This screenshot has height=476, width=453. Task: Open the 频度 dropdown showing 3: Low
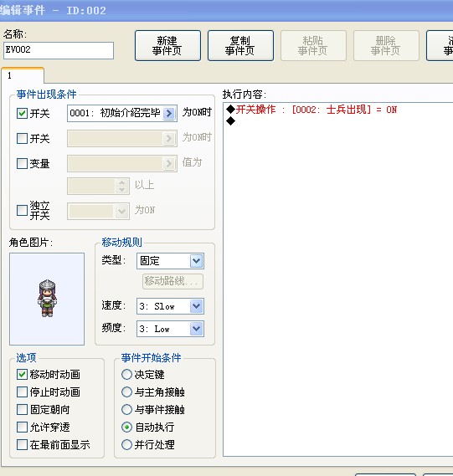point(170,329)
